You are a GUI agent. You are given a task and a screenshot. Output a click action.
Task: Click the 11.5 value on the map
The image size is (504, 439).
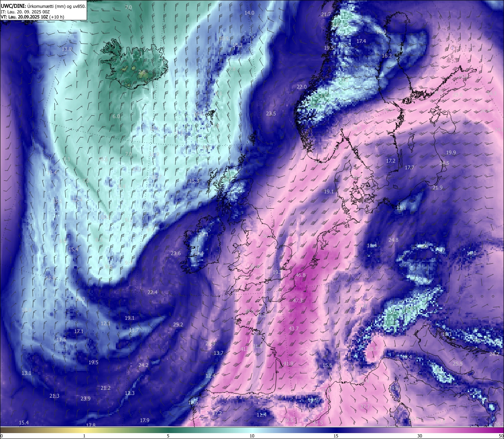(x=61, y=339)
